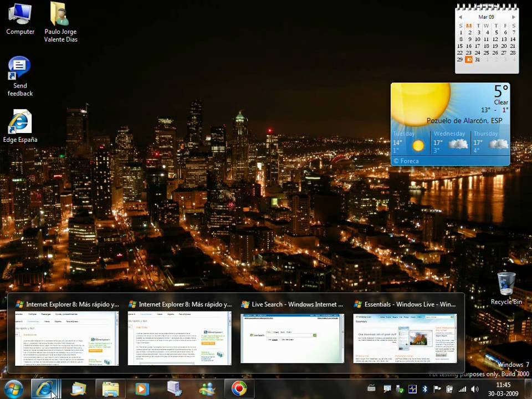532x399 pixels.
Task: Open the Bluetooth icon in the system tray
Action: [x=424, y=390]
